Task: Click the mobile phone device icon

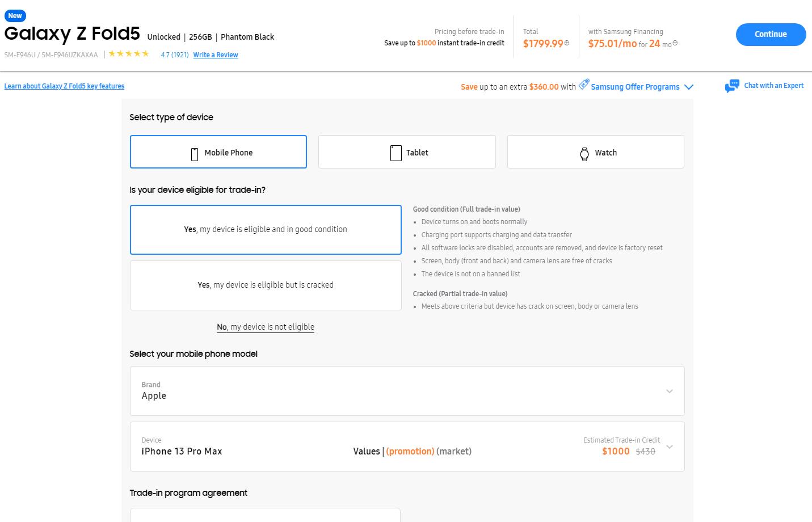Action: coord(195,153)
